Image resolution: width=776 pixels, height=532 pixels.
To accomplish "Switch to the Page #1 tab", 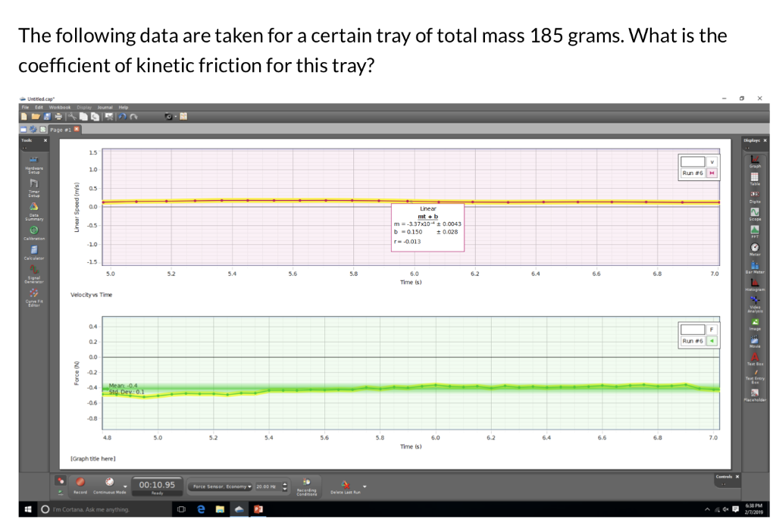I will (x=61, y=129).
